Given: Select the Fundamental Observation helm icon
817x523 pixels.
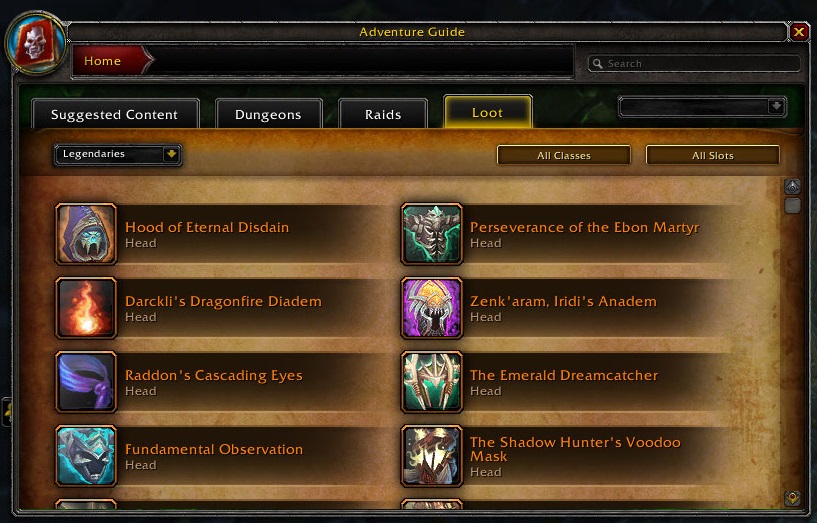Looking at the screenshot, I should click(86, 456).
